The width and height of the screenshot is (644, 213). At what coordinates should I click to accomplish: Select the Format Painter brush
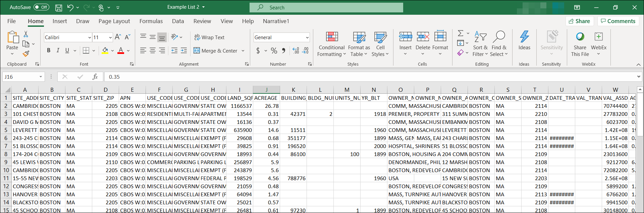(26, 54)
